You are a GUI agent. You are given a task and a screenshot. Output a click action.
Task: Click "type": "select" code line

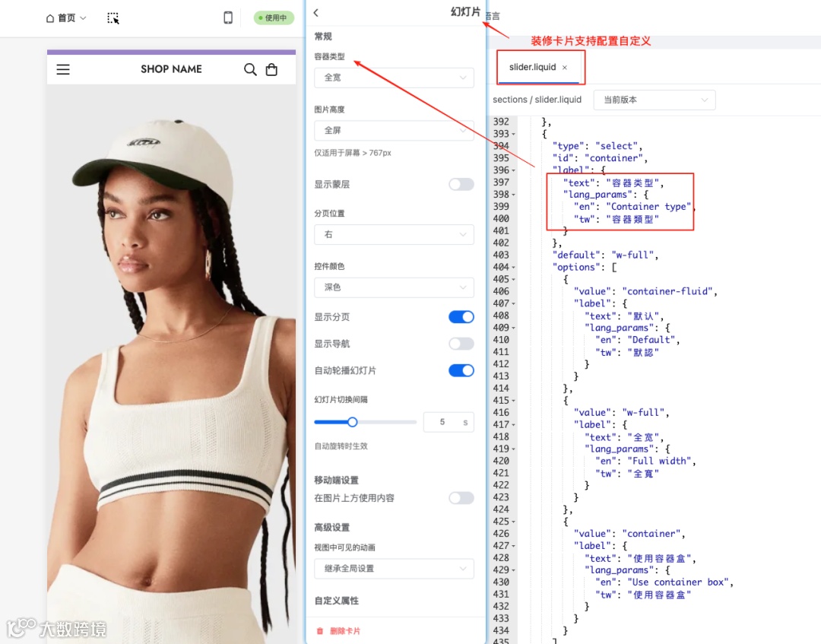tap(597, 146)
